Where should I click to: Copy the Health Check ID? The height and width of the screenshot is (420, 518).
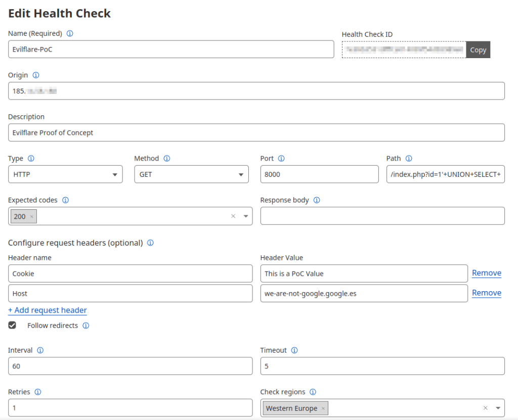478,50
